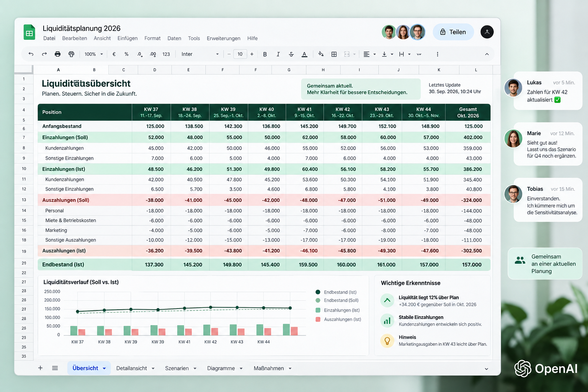Add a new sheet with the plus
Viewport: 588px width, 392px height.
tap(40, 368)
